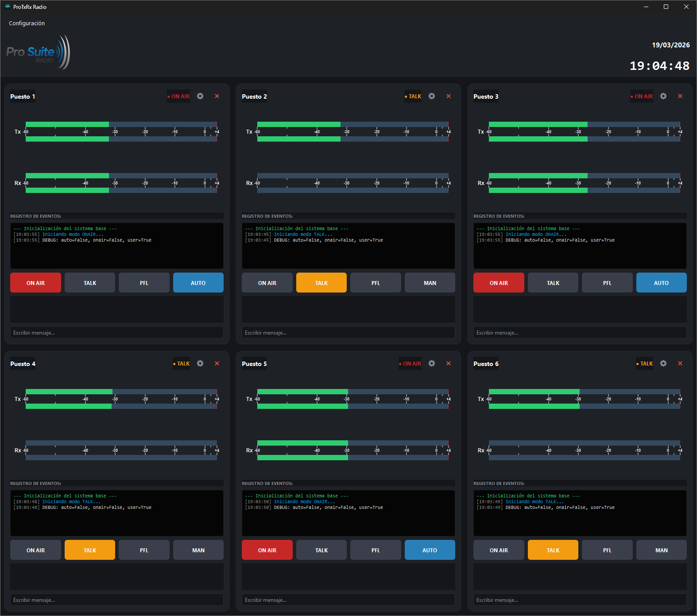Focus the Escribir mensaje field in Puesto 6

(580, 600)
